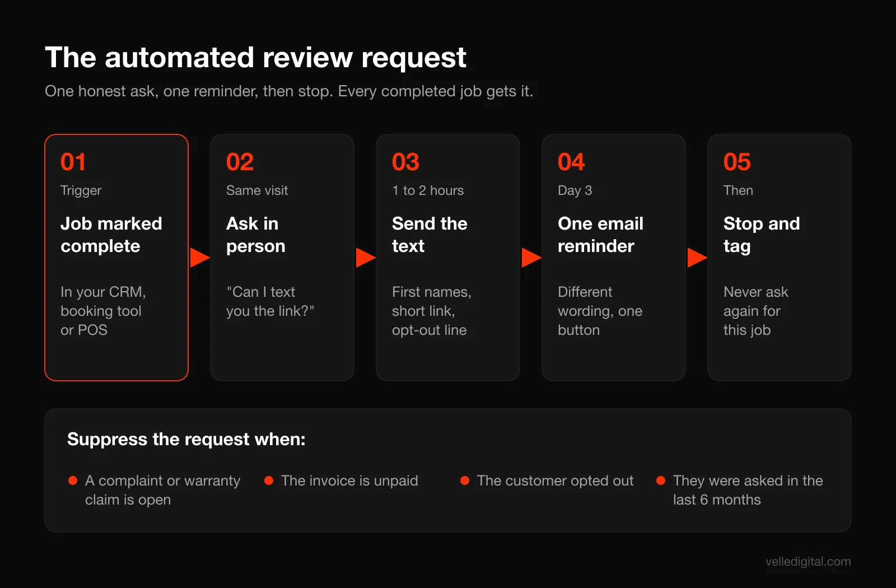Image resolution: width=896 pixels, height=588 pixels.
Task: Click the quote 'Can I text you the link?'
Action: pyautogui.click(x=270, y=301)
